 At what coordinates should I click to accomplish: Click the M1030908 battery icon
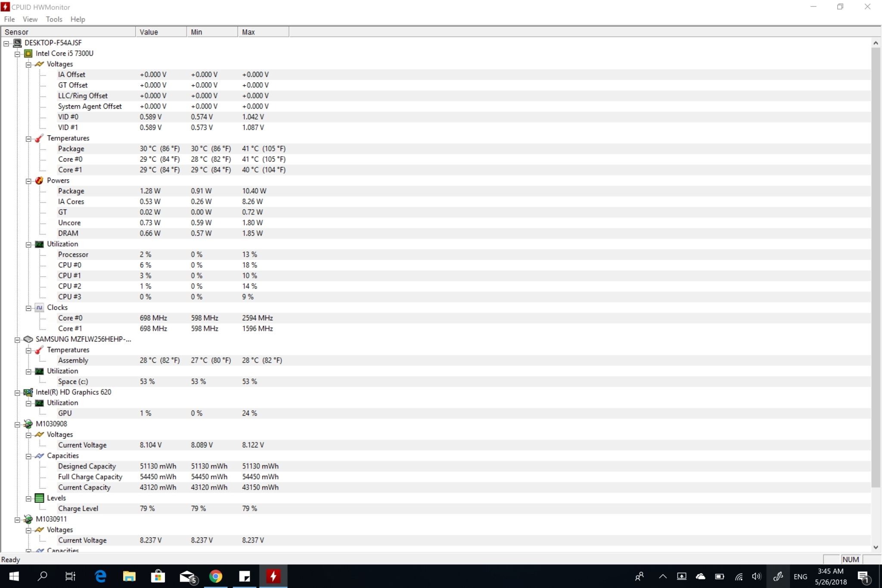[28, 424]
